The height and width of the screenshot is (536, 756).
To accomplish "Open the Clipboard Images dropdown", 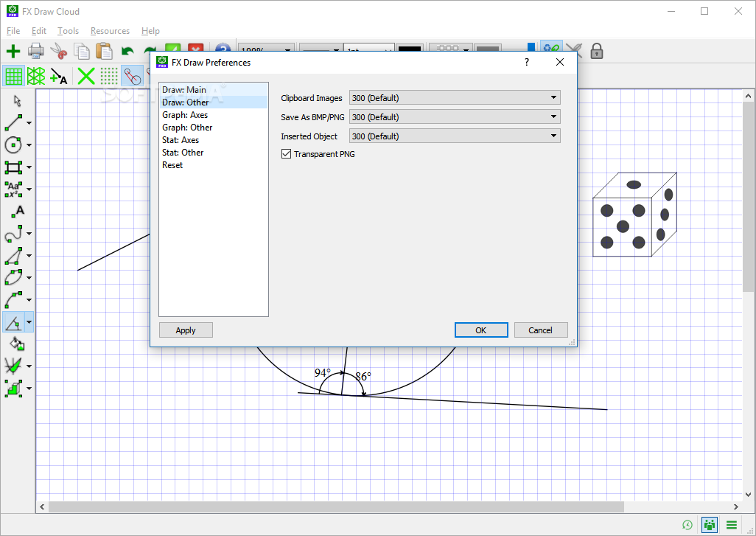I will (455, 97).
